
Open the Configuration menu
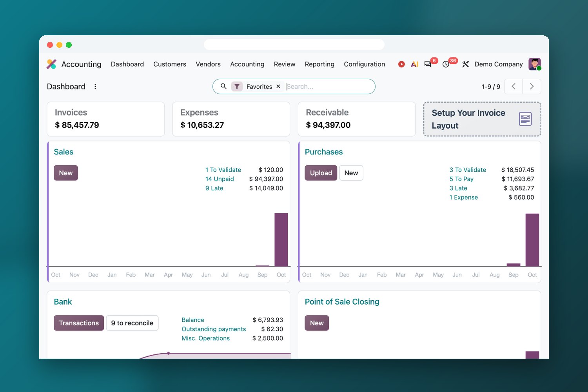point(365,64)
